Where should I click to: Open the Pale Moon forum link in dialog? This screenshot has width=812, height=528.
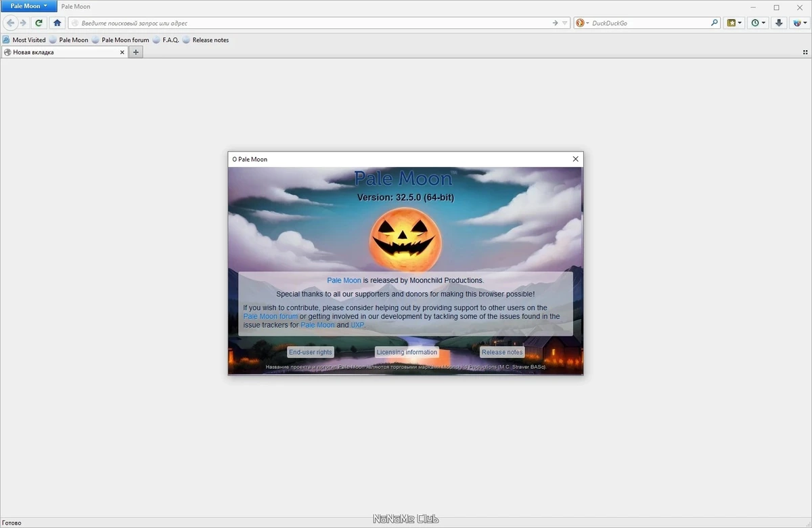pos(271,316)
